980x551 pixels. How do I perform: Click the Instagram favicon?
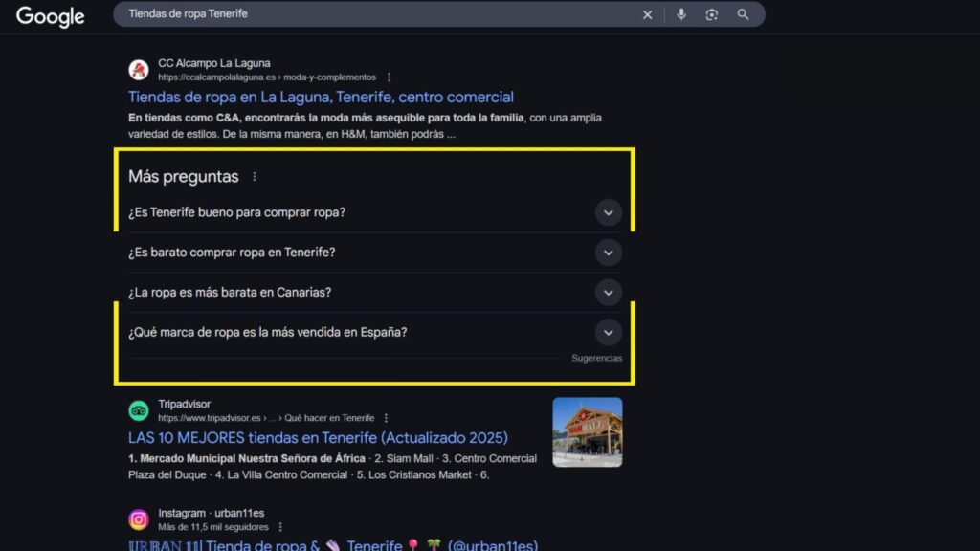coord(139,519)
